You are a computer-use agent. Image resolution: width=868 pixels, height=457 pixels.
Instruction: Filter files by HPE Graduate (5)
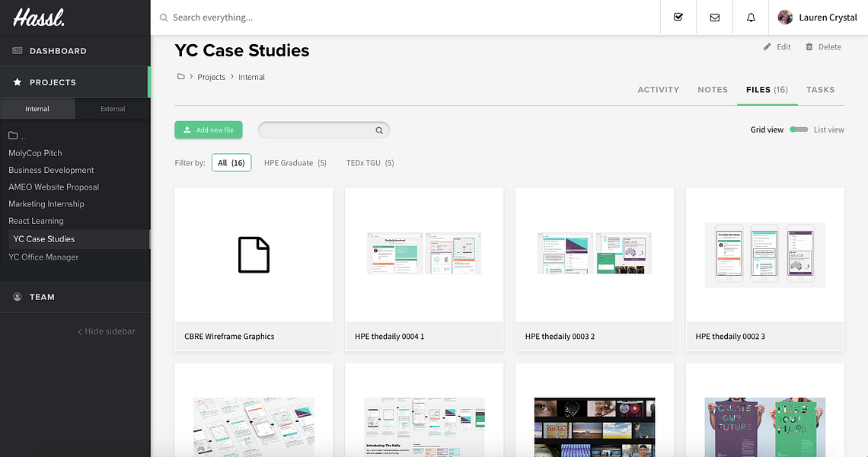[295, 163]
